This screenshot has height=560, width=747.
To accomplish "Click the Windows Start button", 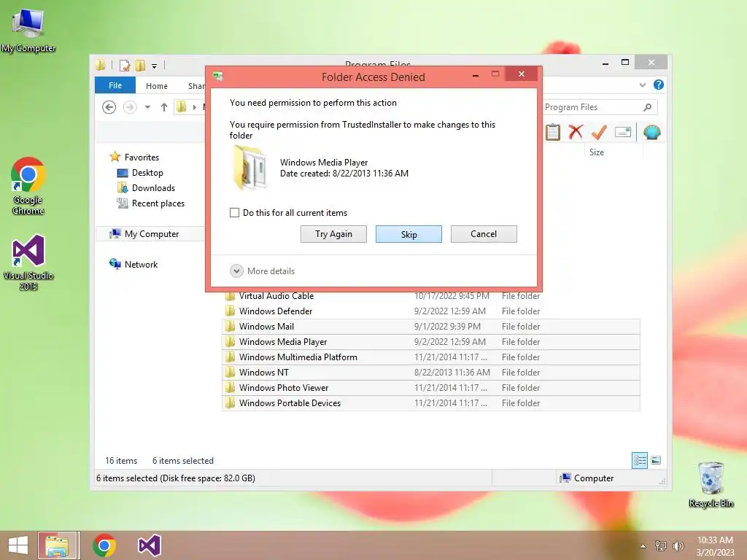I will point(18,545).
